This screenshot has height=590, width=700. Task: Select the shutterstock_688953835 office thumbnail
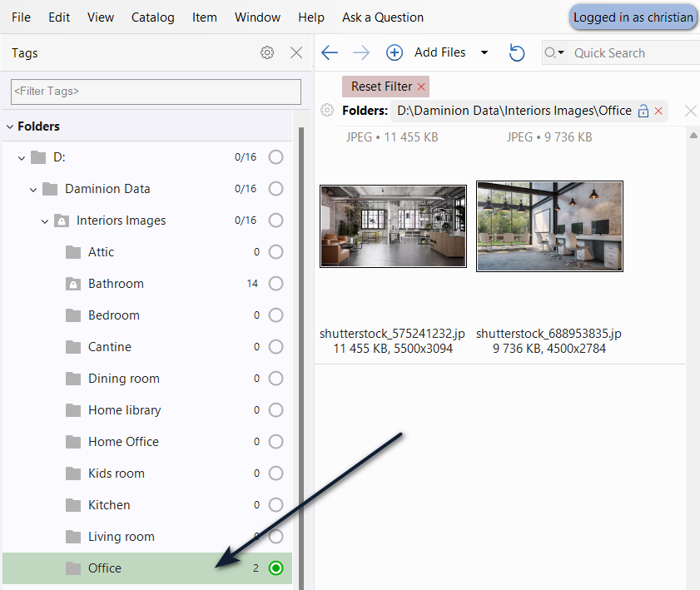coord(549,226)
